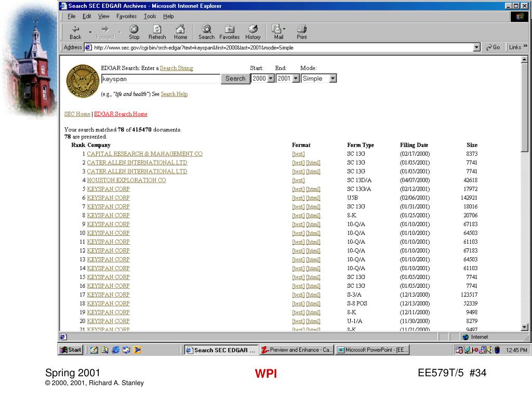
Task: Open the html format for the U5B filing
Action: click(x=313, y=198)
